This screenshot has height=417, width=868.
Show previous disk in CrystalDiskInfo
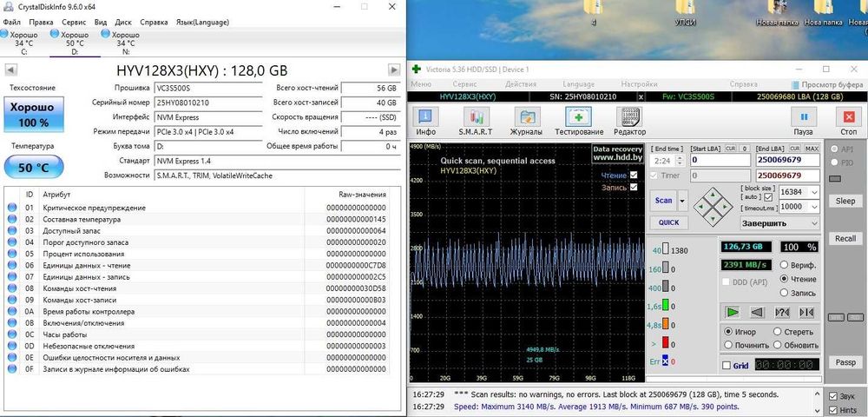[x=10, y=69]
